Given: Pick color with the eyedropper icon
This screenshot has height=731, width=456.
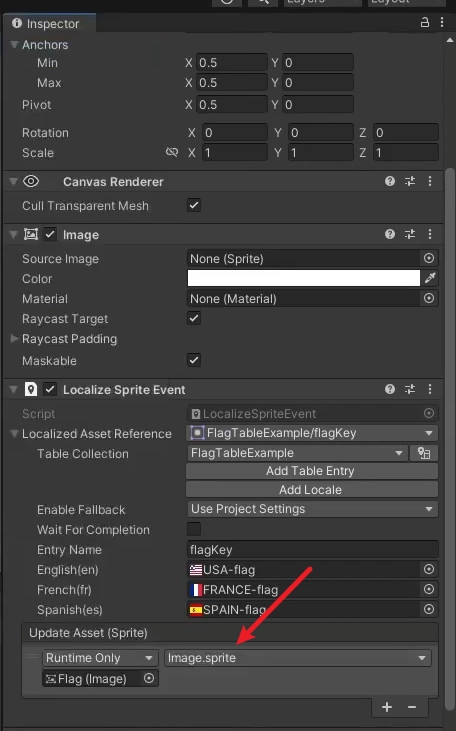Looking at the screenshot, I should (429, 278).
